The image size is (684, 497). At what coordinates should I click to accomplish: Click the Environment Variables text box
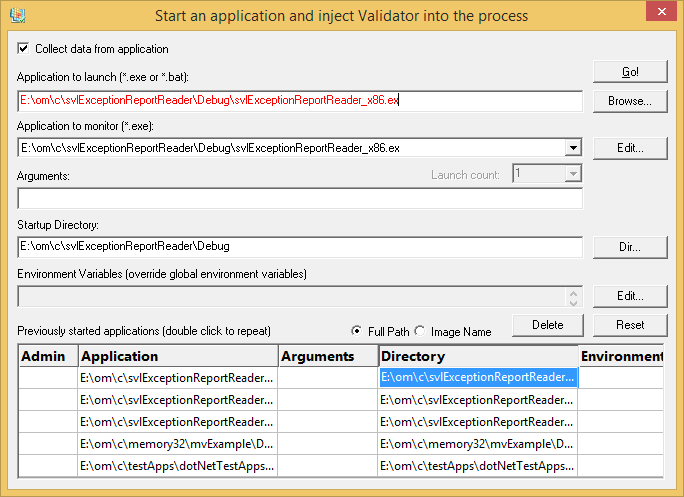coord(292,297)
